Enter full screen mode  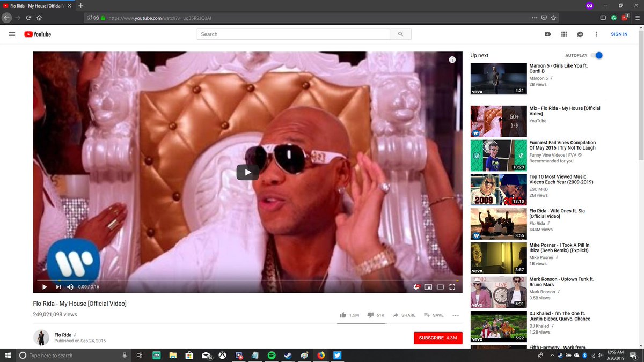point(452,287)
